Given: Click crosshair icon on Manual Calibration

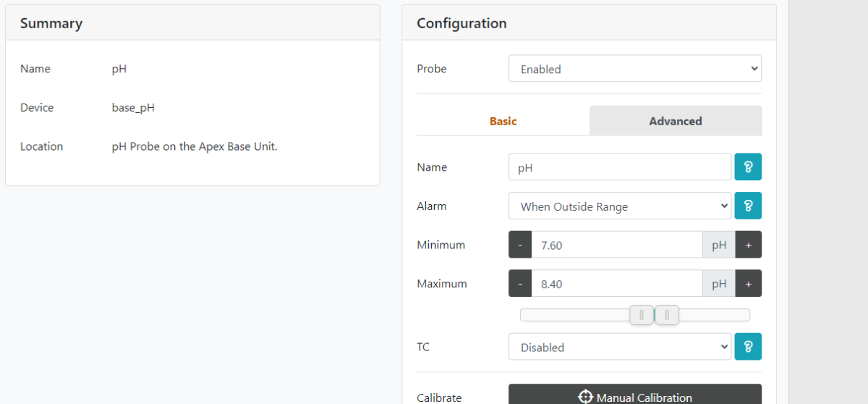Looking at the screenshot, I should pyautogui.click(x=586, y=397).
